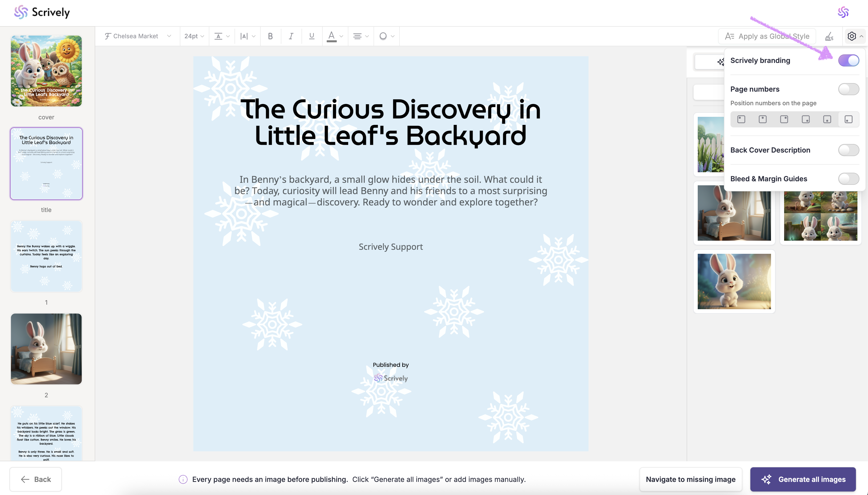Toggle bold text formatting

tap(270, 36)
